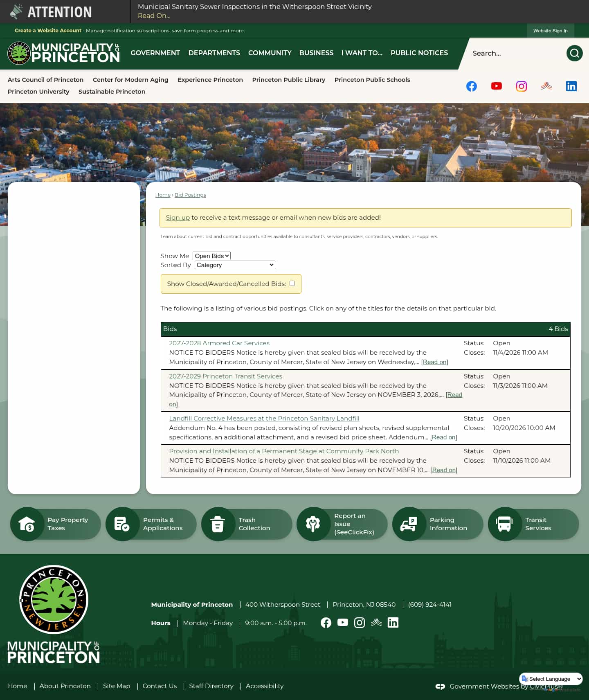Go to Bid Postings breadcrumb link
Image resolution: width=589 pixels, height=700 pixels.
[190, 195]
